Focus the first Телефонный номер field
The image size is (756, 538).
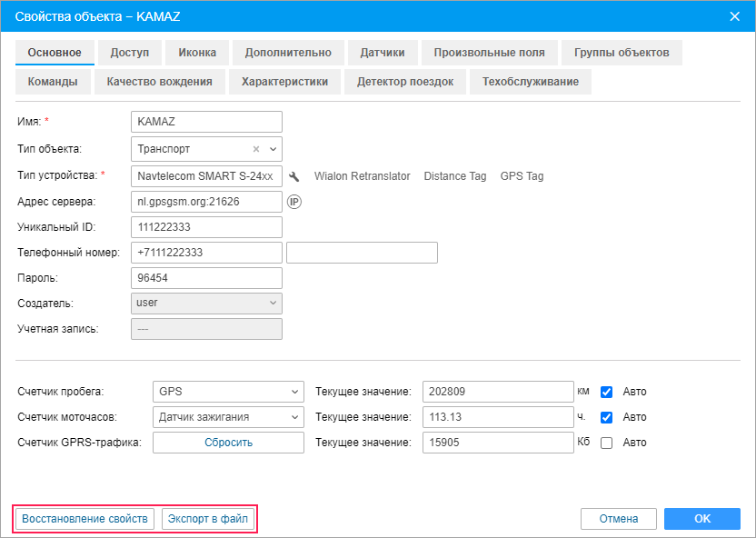[x=206, y=253]
